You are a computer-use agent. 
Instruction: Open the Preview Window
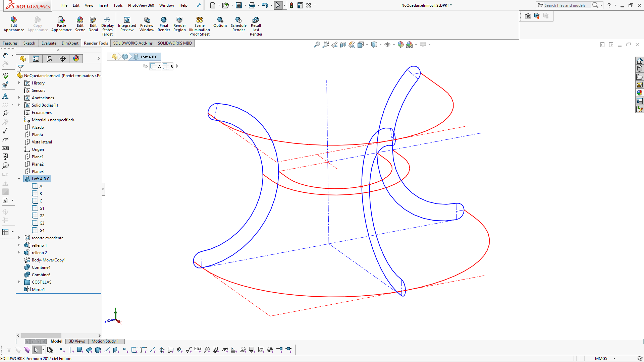[147, 24]
